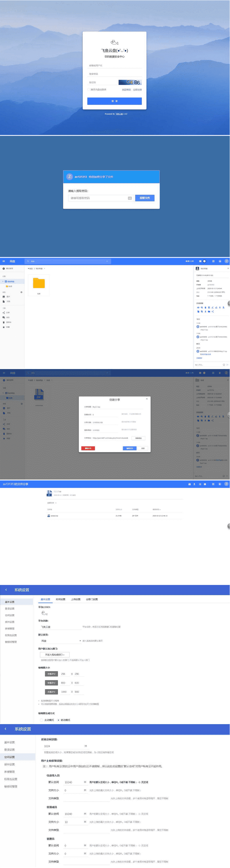Open the 飞鱼云盘 link after Powered By
This screenshot has width=230, height=868.
(119, 114)
